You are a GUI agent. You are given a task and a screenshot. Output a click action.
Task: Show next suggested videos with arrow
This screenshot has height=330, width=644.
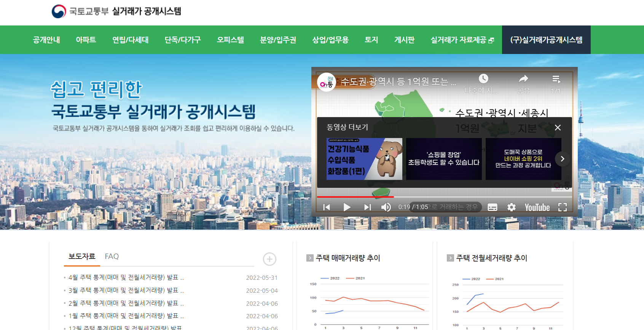563,159
